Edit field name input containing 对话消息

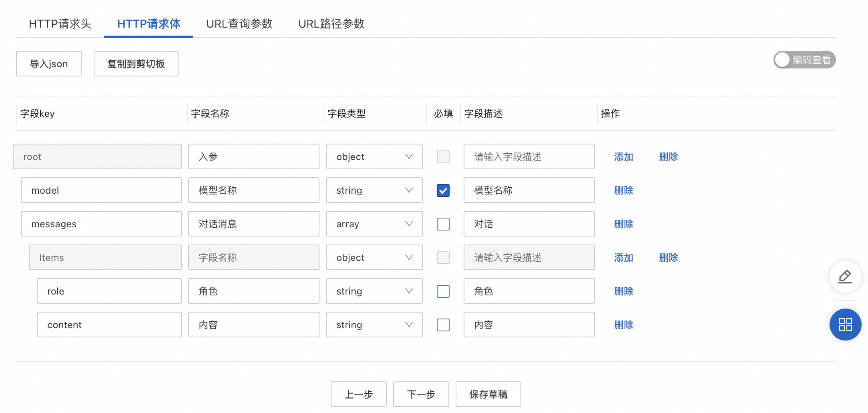(254, 224)
